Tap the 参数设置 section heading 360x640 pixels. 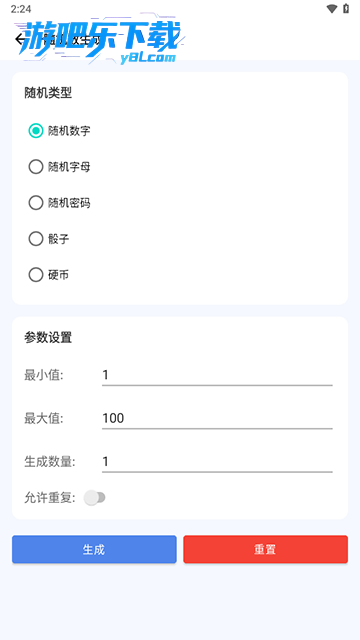pos(48,338)
